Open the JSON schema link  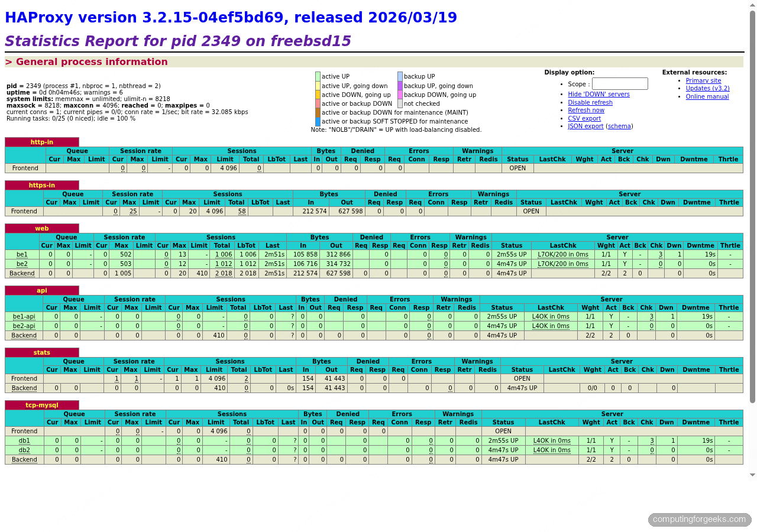tap(619, 126)
